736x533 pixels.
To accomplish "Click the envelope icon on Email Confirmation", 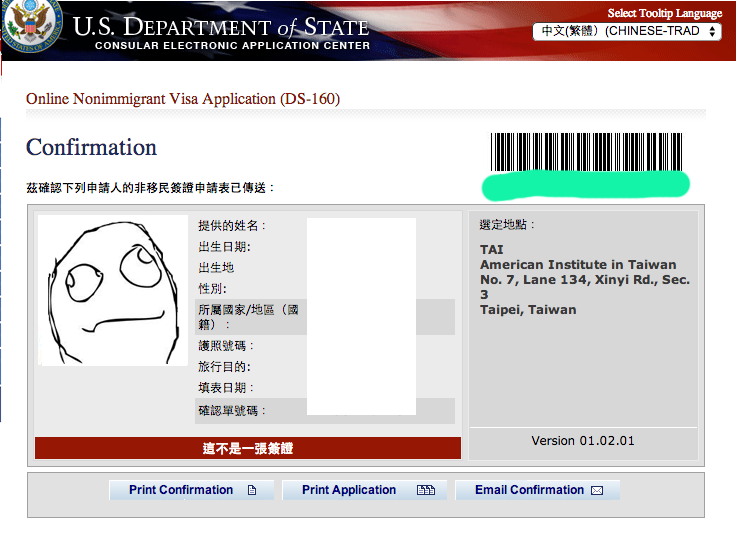I will point(597,491).
